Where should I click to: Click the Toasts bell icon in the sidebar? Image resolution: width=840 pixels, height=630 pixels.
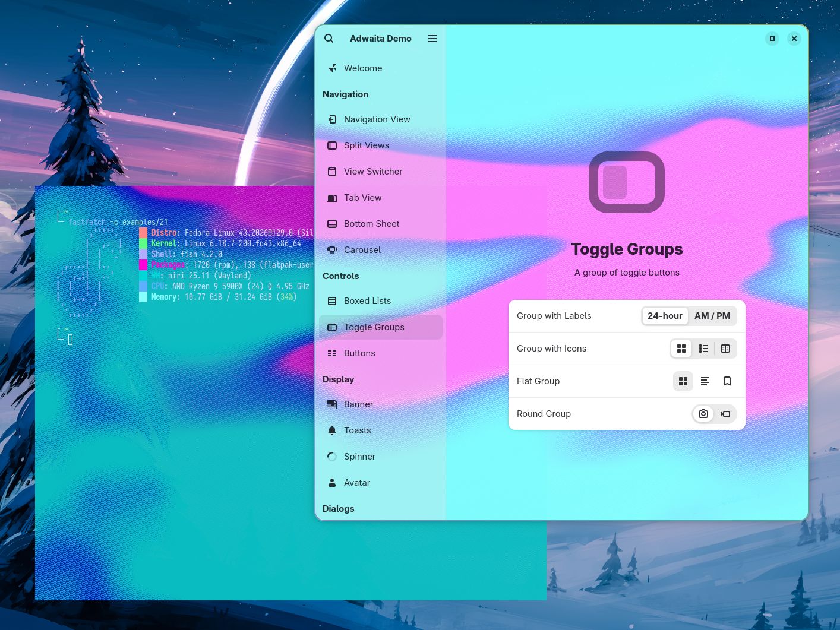point(332,430)
